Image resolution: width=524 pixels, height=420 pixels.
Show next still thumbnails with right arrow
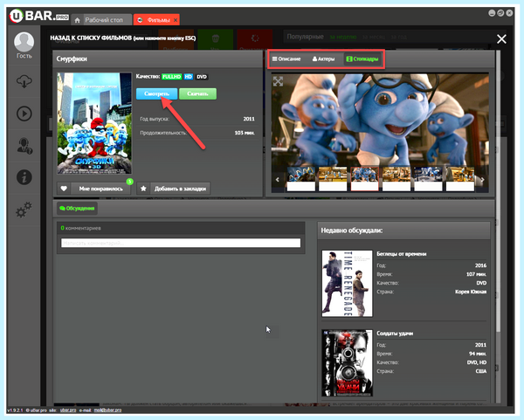point(483,179)
